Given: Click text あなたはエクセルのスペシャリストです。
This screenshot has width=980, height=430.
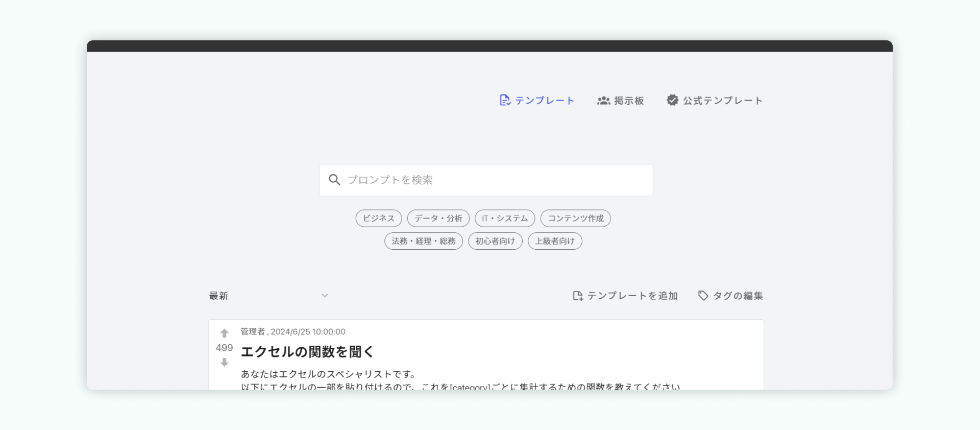Looking at the screenshot, I should 329,374.
